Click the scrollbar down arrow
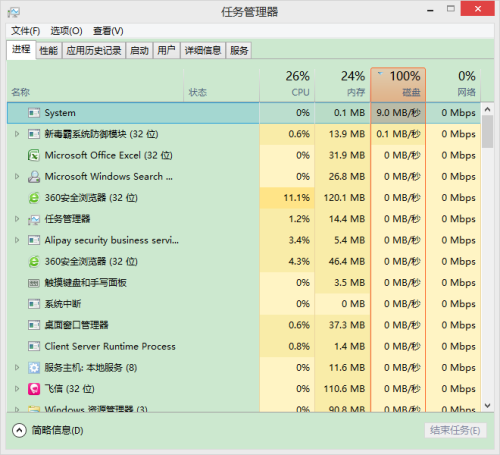Screen dimensions: 500x455 [487, 406]
